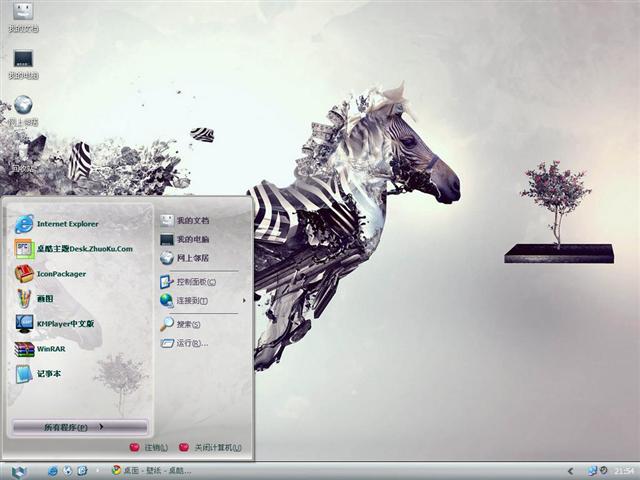The width and height of the screenshot is (640, 480).
Task: Click 注销 log off button
Action: (x=149, y=447)
